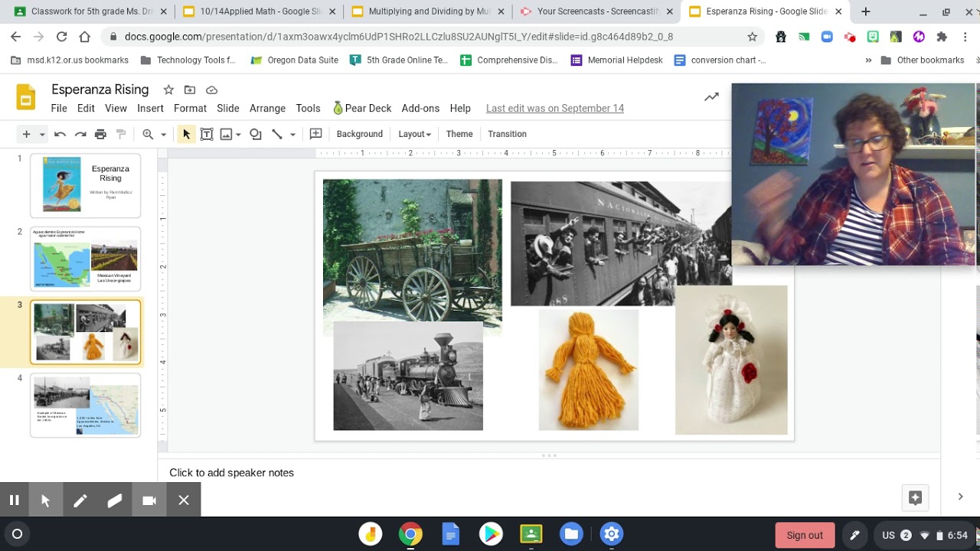Open the insert image dropdown arrow

(238, 135)
